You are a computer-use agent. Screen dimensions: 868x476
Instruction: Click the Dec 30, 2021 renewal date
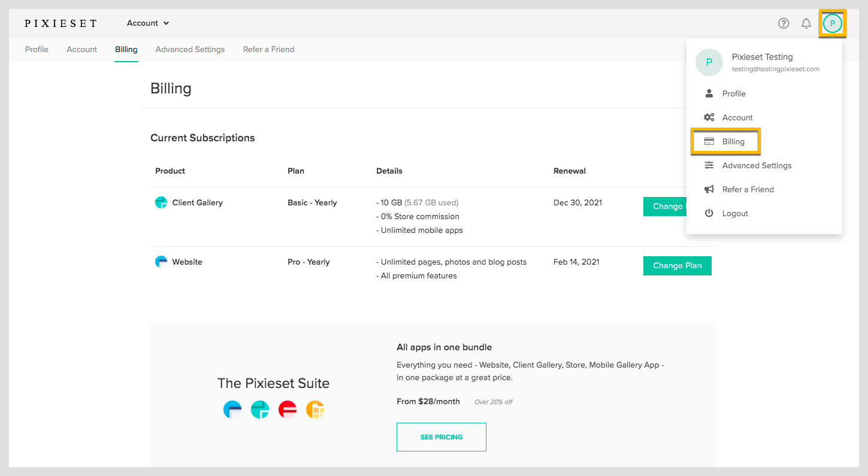pyautogui.click(x=578, y=203)
